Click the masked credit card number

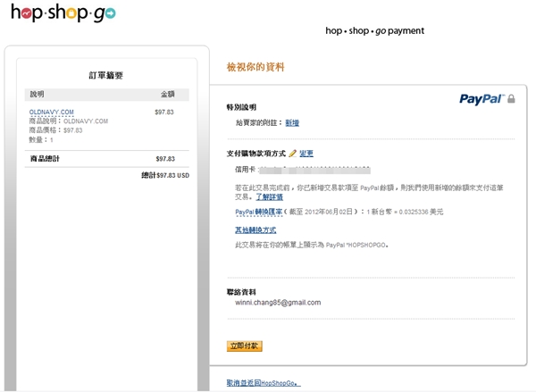coord(314,170)
